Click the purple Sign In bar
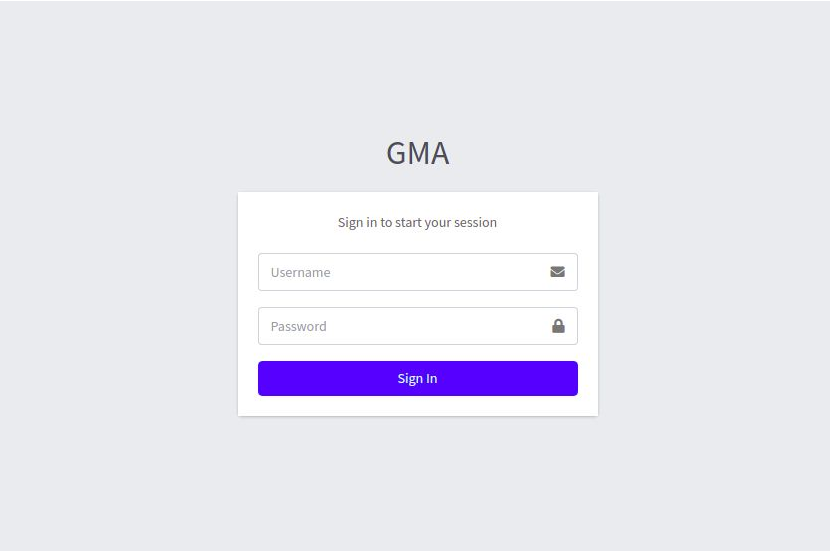This screenshot has height=553, width=830. pos(417,378)
